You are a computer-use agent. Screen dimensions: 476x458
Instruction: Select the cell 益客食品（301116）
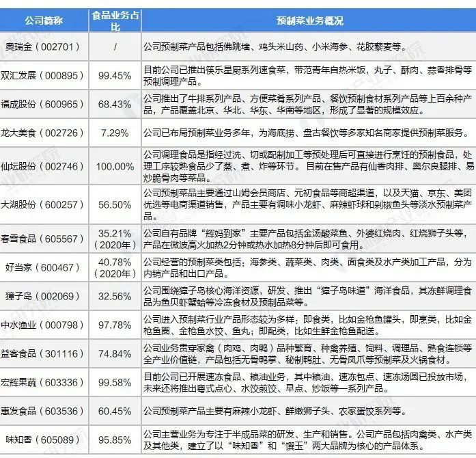click(44, 354)
